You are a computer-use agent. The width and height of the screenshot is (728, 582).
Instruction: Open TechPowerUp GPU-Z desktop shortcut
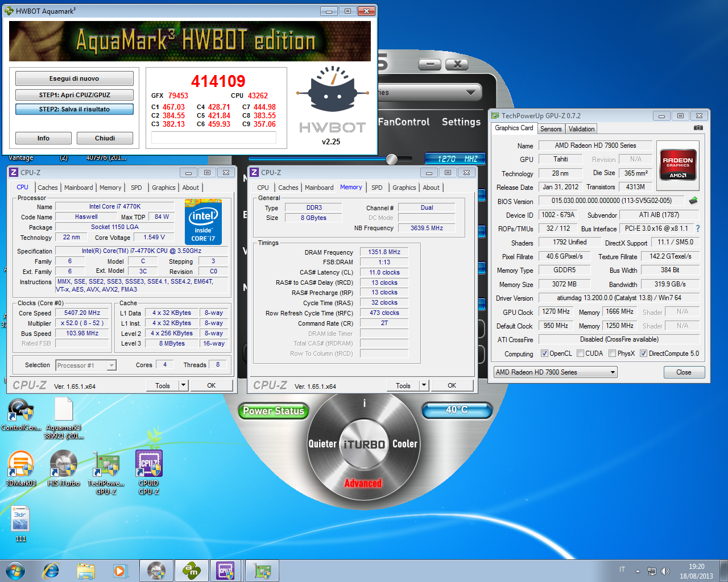[x=106, y=472]
